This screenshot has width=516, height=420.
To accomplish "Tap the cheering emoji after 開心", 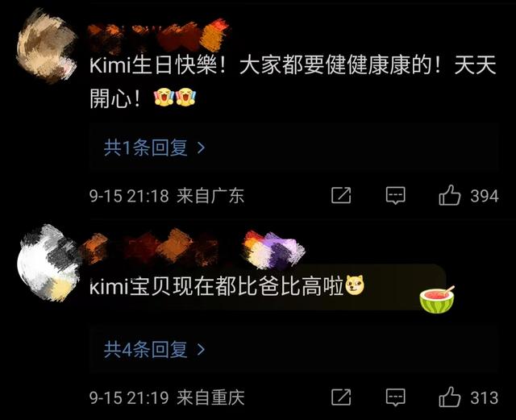I will [x=164, y=97].
